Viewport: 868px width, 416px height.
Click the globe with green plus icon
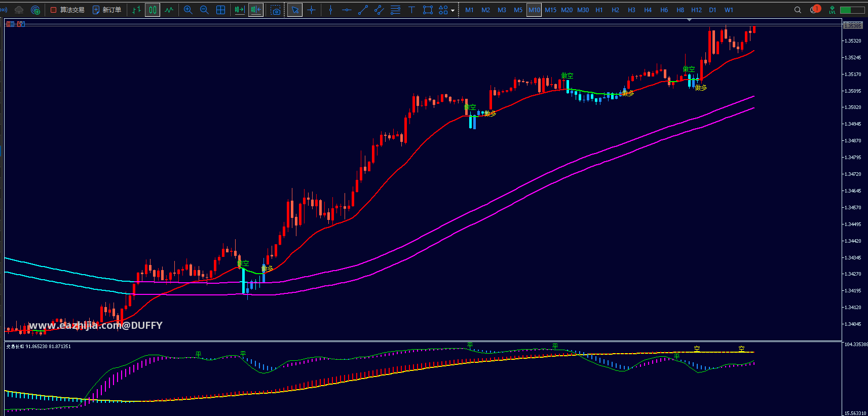click(x=35, y=10)
